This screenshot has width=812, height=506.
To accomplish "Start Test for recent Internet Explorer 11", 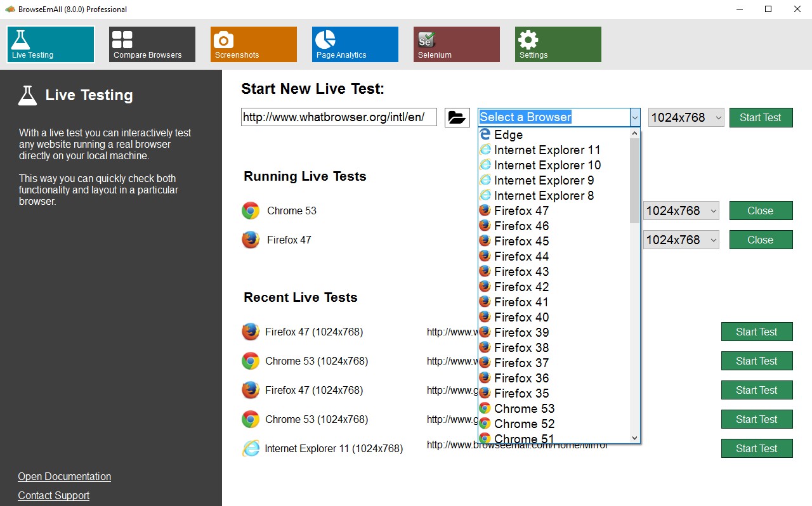I will point(757,448).
